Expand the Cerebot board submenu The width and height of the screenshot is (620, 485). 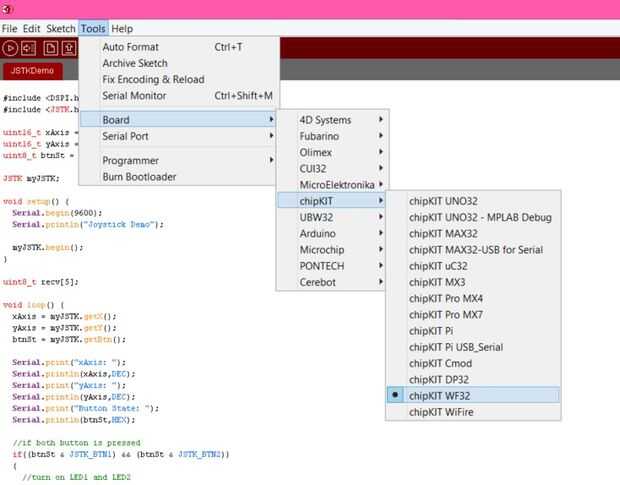point(333,282)
